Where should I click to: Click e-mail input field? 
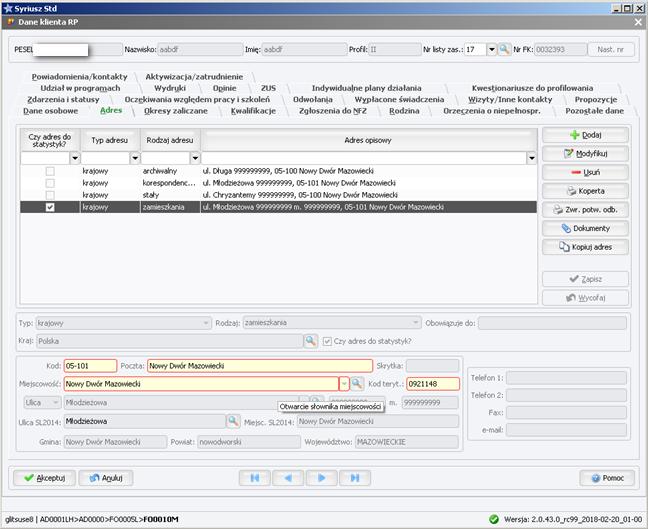tap(566, 430)
